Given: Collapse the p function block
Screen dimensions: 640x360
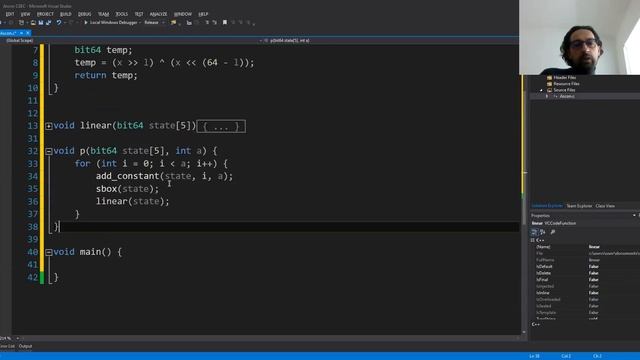Looking at the screenshot, I should (49, 151).
